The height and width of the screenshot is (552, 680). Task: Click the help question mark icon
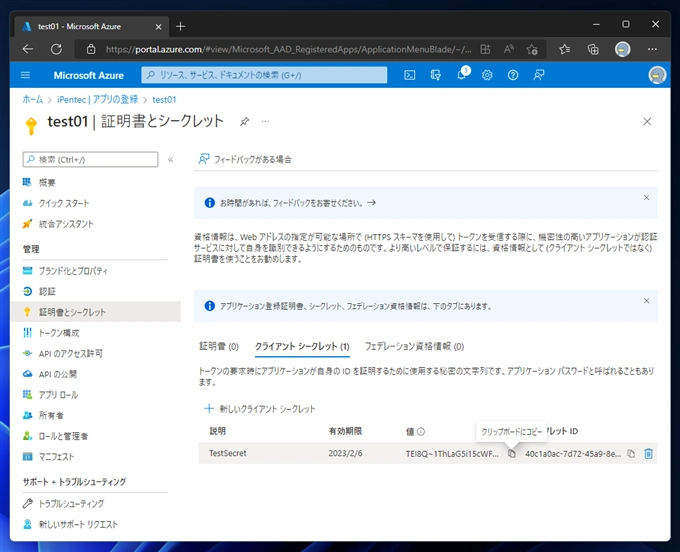coord(513,75)
